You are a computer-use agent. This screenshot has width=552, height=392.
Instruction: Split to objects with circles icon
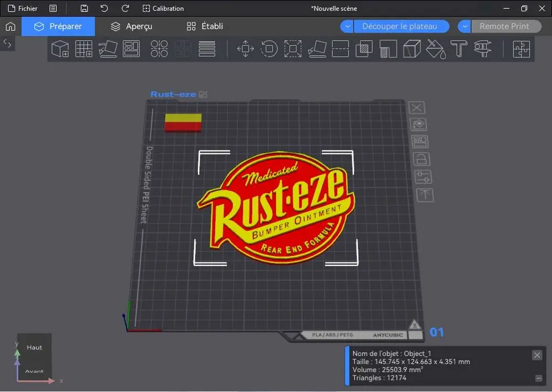tap(159, 49)
